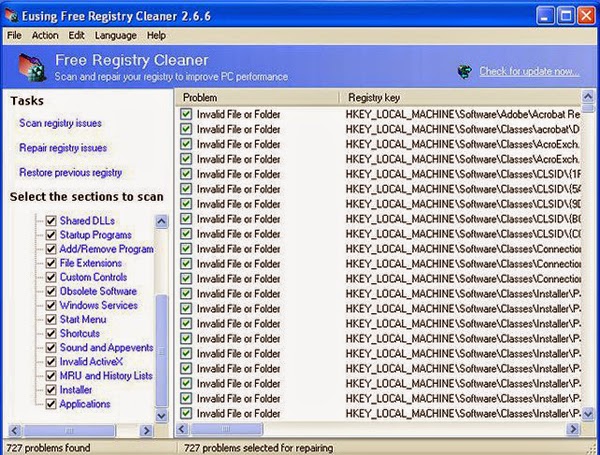
Task: Maximize the Eusing Registry Cleaner window
Action: pos(566,16)
